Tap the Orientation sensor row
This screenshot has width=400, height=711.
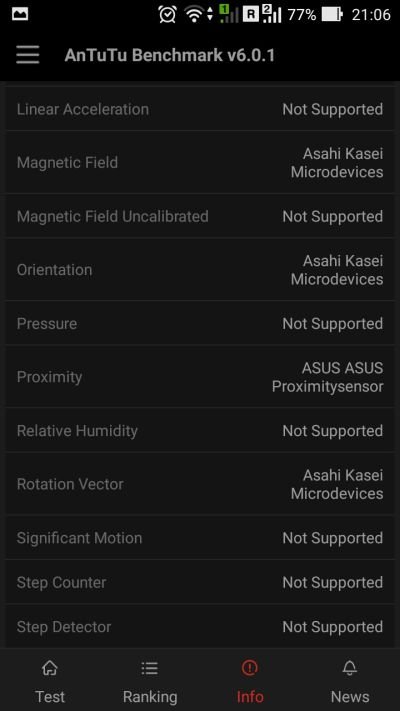[200, 270]
